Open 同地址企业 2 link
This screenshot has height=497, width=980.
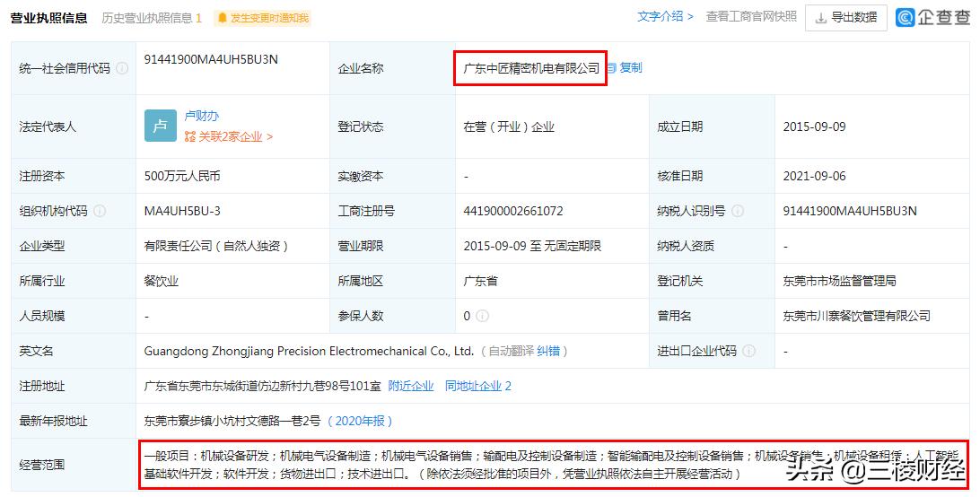478,387
